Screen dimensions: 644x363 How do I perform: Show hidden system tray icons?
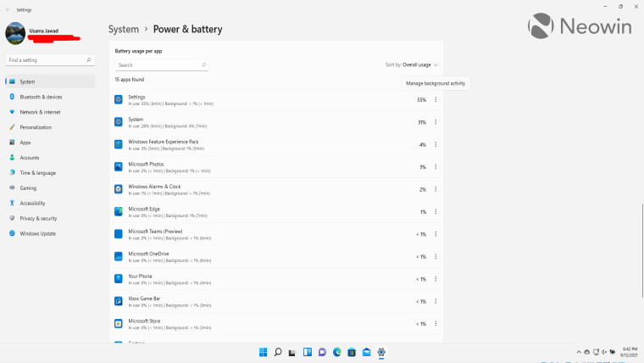579,352
